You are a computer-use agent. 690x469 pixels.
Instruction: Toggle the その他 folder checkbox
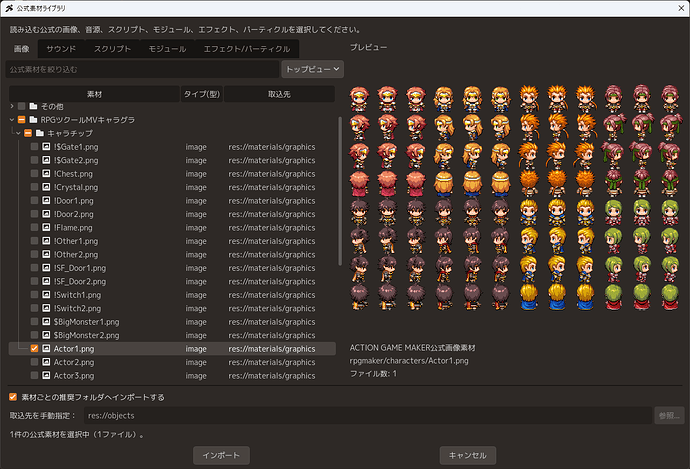22,106
